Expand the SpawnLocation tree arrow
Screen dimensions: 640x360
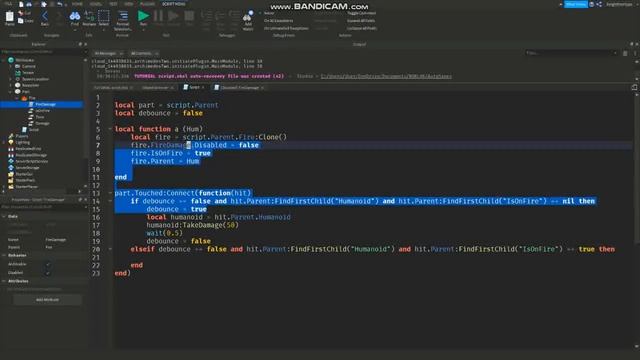(10, 79)
